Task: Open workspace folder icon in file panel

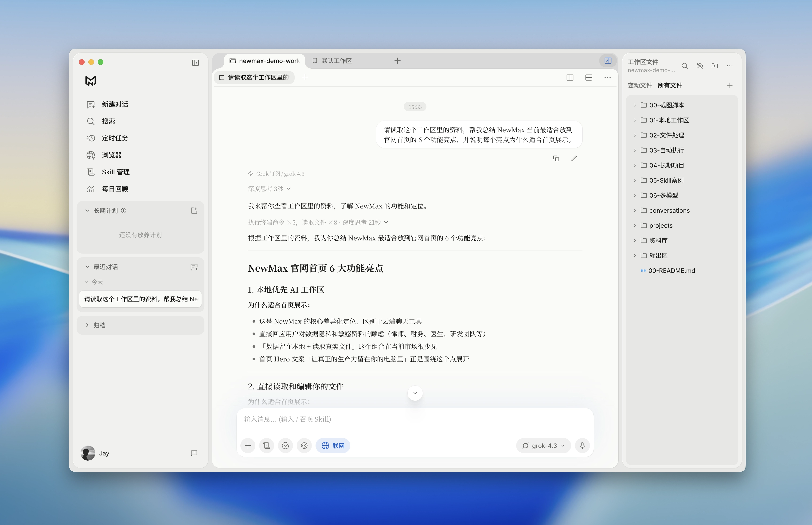Action: (x=714, y=66)
